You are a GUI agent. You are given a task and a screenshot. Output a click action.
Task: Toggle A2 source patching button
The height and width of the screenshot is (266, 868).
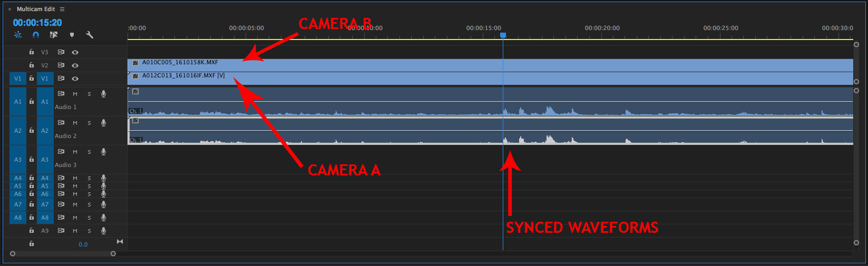click(x=18, y=131)
